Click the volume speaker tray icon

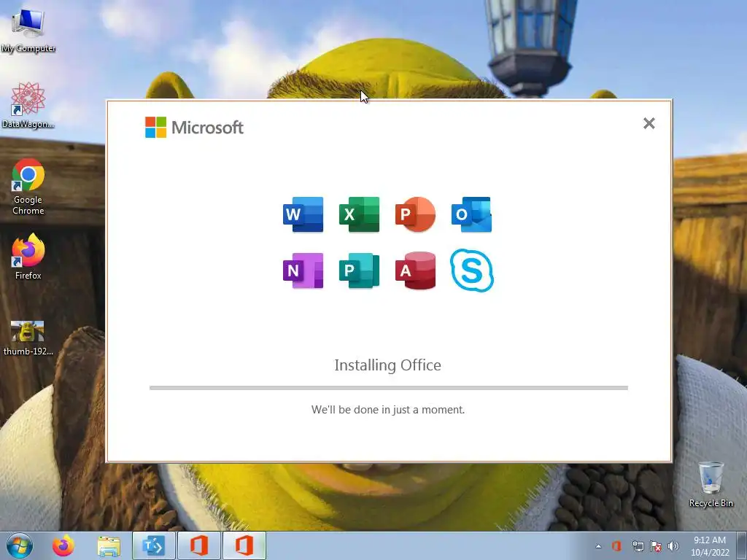[673, 546]
